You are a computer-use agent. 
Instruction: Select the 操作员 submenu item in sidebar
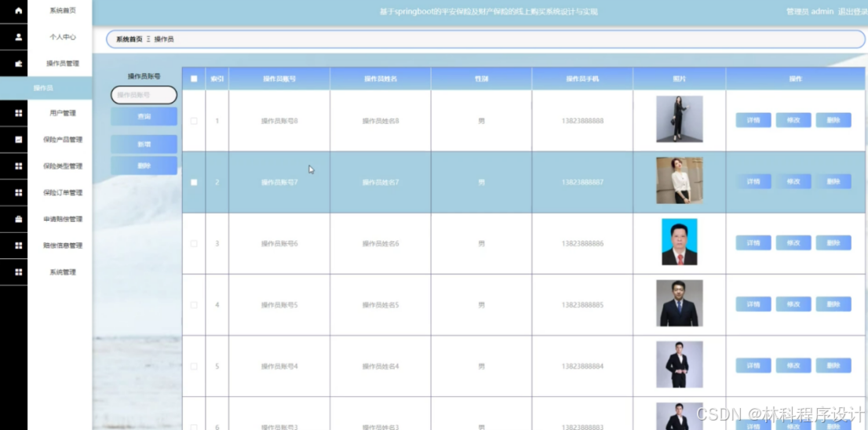point(46,88)
